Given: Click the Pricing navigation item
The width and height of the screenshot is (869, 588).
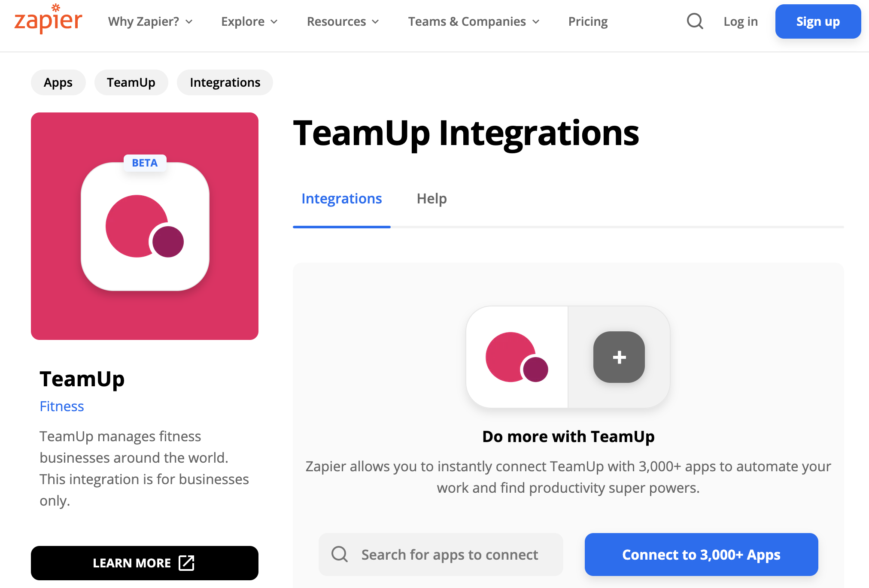Looking at the screenshot, I should (588, 21).
